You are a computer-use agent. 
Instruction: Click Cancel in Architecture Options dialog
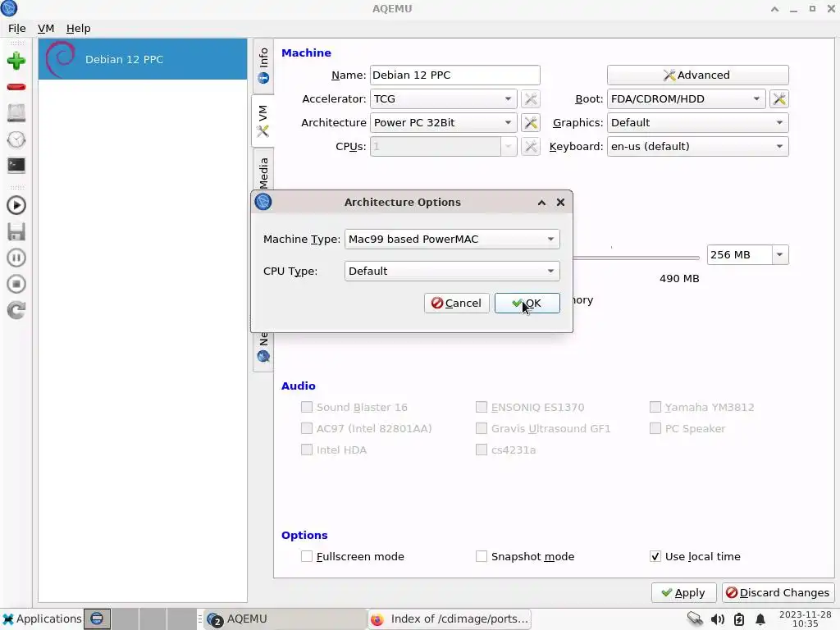(x=456, y=304)
